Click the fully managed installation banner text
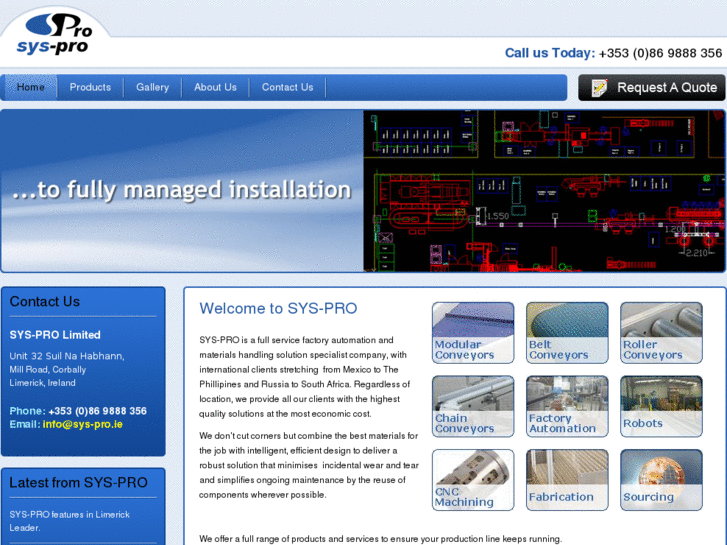727x545 pixels. click(x=181, y=190)
